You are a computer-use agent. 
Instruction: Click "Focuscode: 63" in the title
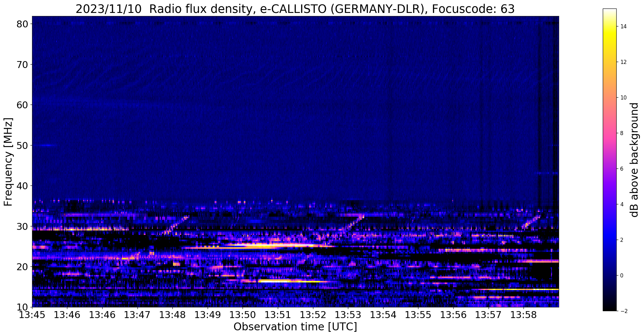[x=473, y=9]
